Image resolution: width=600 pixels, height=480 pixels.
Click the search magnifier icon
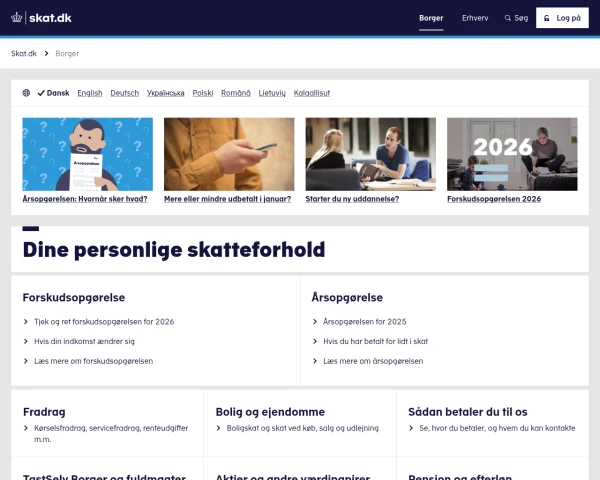507,18
